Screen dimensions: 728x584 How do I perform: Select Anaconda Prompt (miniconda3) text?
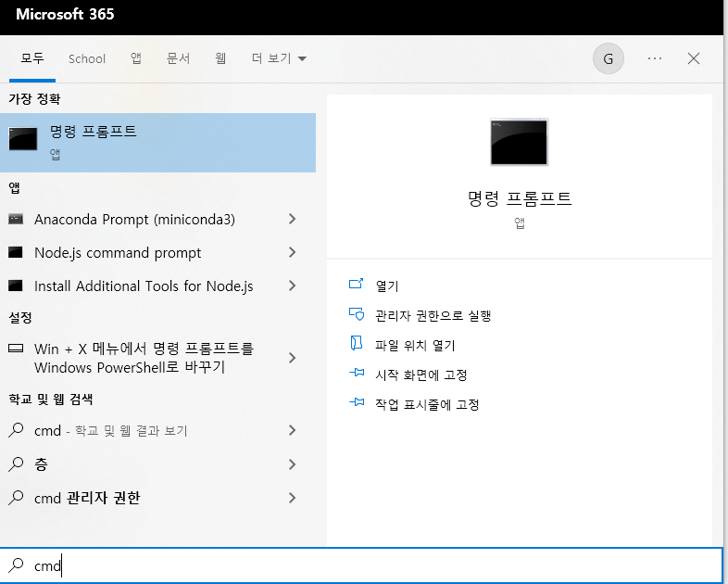[134, 220]
